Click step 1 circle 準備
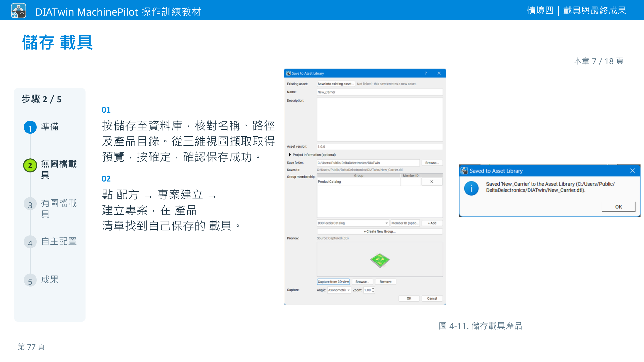Viewport: 644px width, 362px height. tap(30, 127)
